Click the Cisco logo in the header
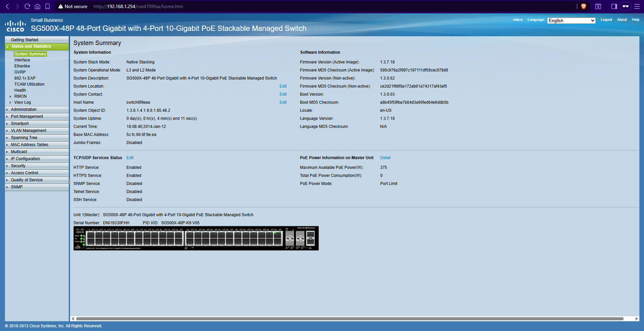This screenshot has width=644, height=331. [15, 26]
